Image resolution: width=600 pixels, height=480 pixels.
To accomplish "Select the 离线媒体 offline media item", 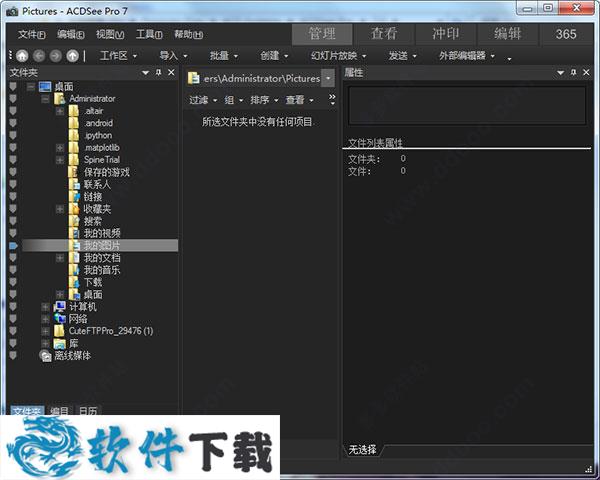I will (65, 356).
